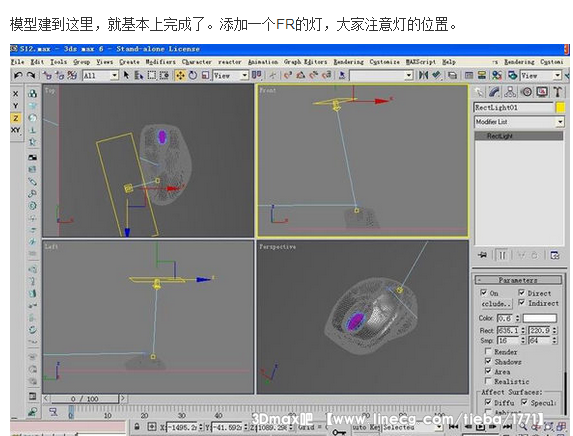Open the File menu
Image resolution: width=573 pixels, height=436 pixels.
[x=18, y=62]
